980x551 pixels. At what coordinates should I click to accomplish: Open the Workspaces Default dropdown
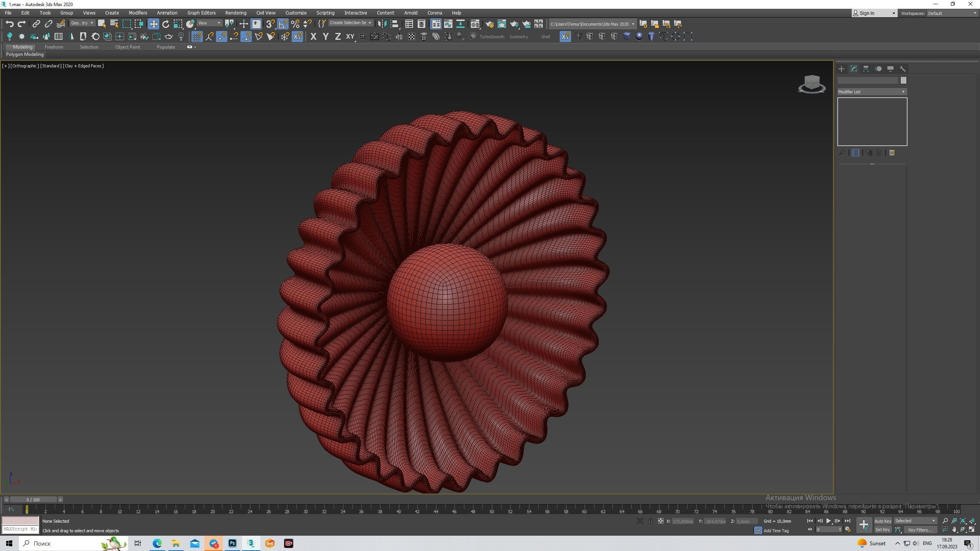coord(952,13)
